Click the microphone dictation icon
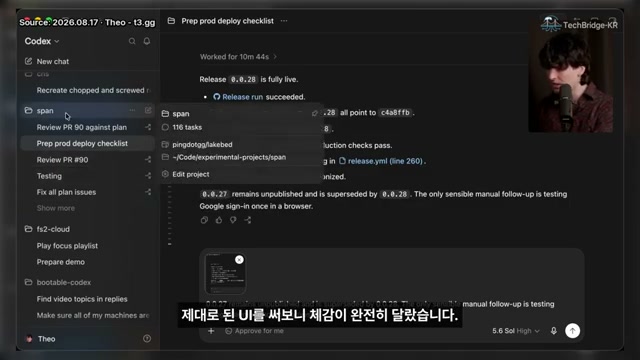Image resolution: width=640 pixels, height=360 pixels. [553, 331]
